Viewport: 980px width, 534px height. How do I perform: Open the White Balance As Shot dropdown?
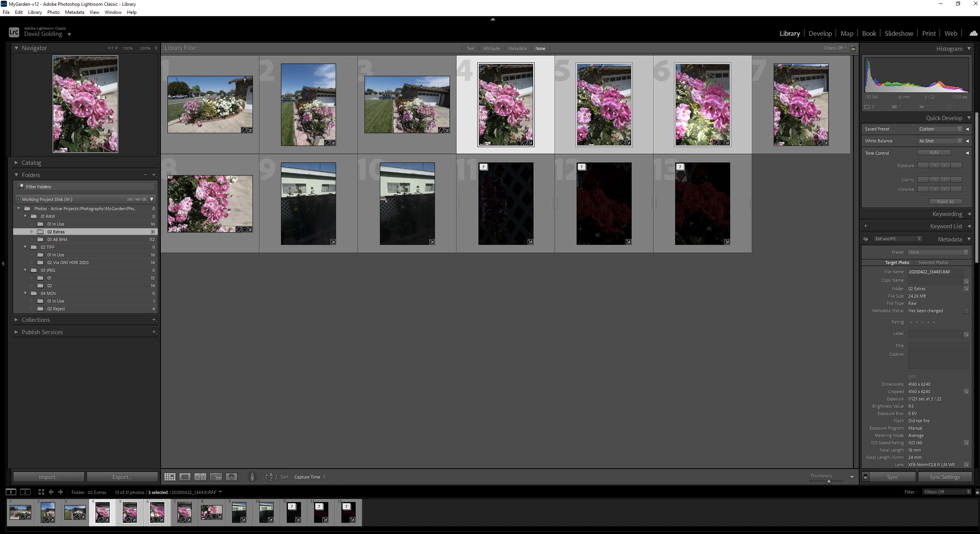pos(940,141)
